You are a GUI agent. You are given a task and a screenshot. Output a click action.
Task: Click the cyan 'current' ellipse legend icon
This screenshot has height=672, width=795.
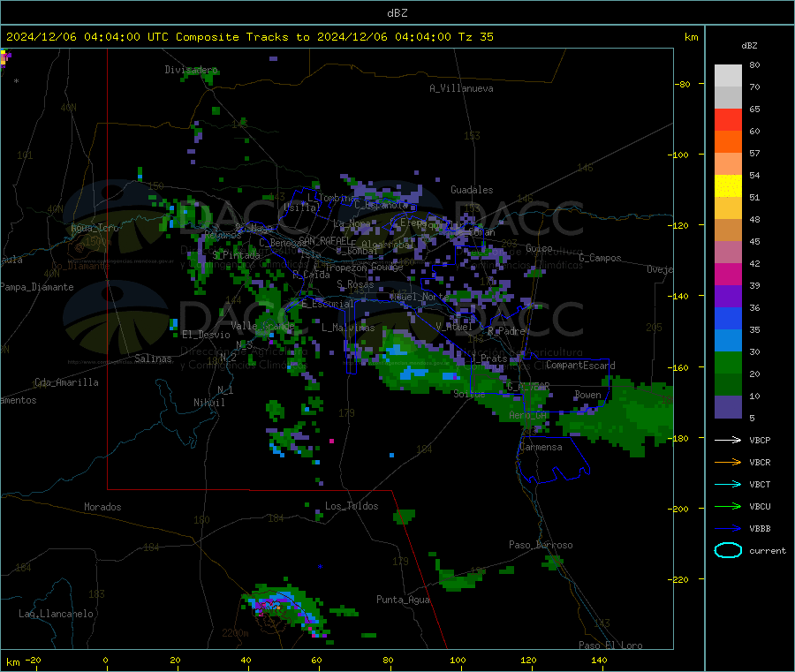(x=728, y=550)
